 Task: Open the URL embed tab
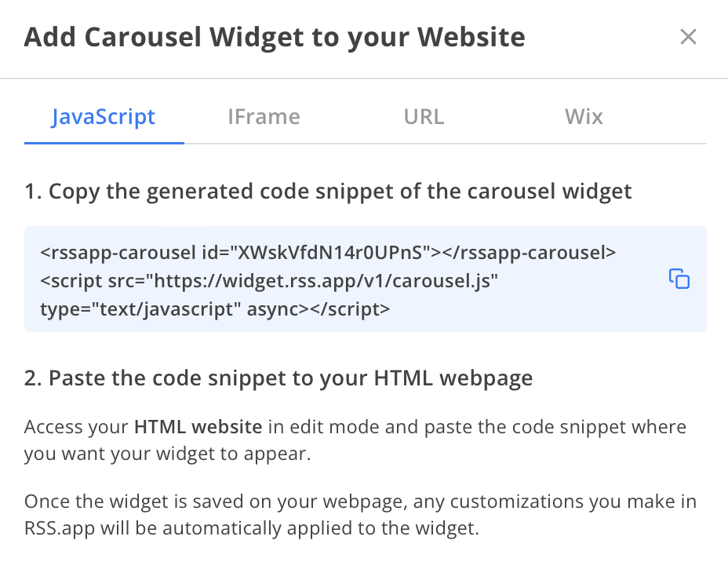click(424, 117)
